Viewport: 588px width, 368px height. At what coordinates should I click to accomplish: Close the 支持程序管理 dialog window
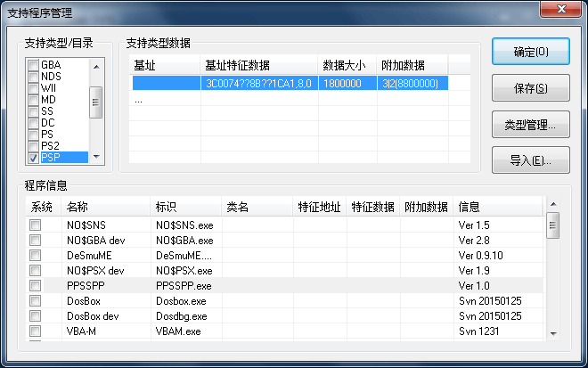point(559,10)
